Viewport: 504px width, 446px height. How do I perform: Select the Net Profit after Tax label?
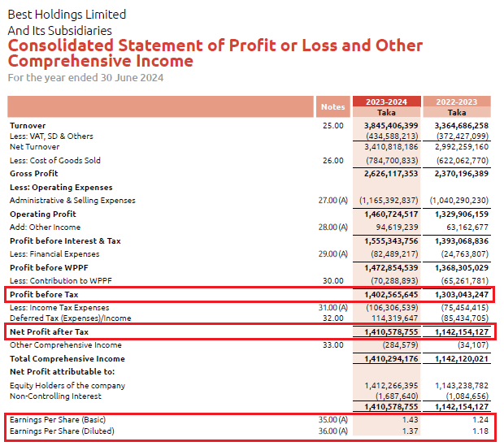tap(49, 332)
